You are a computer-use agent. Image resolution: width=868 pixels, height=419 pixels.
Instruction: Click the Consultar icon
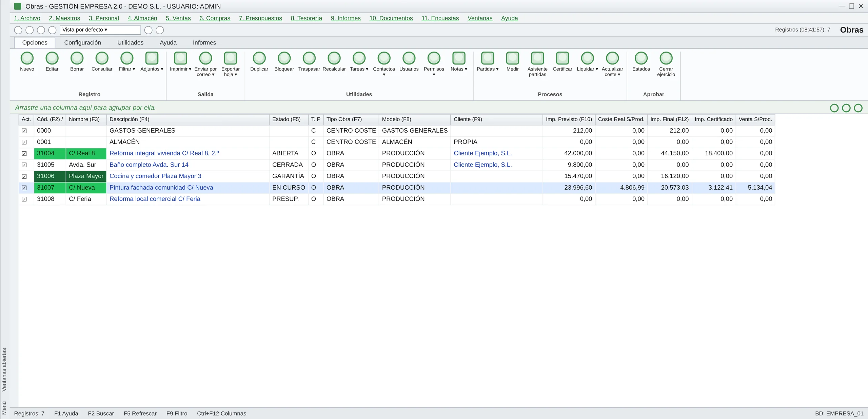102,58
